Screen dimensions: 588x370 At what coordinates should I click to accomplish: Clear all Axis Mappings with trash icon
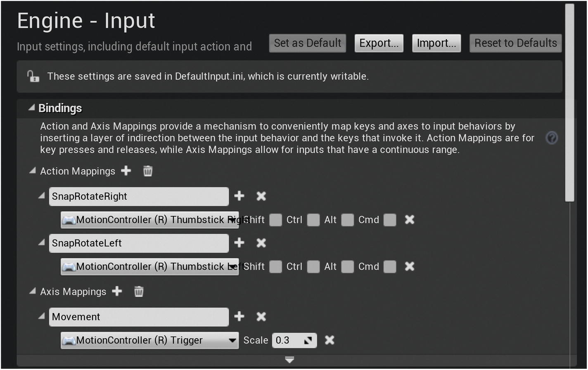(x=139, y=292)
